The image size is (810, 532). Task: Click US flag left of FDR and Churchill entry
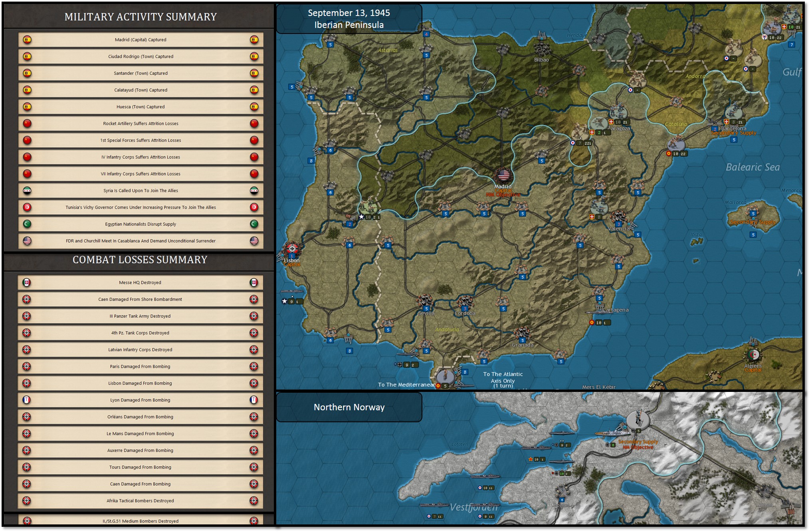coord(27,241)
